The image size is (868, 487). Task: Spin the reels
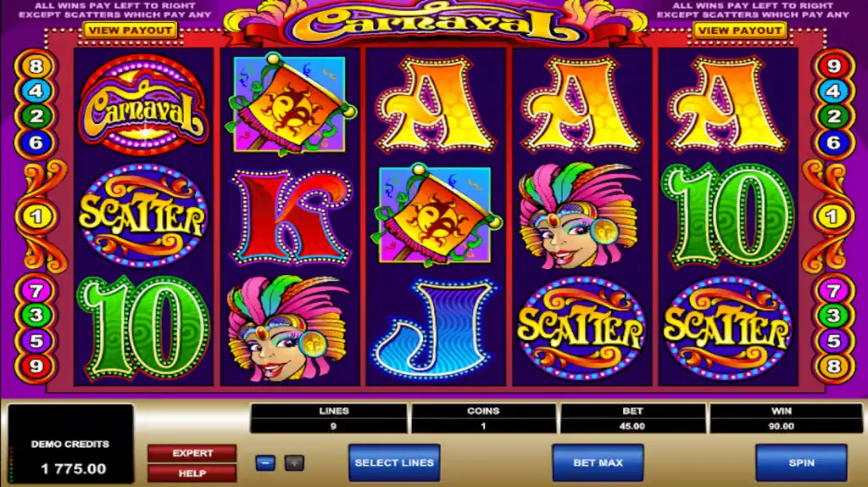(x=801, y=462)
